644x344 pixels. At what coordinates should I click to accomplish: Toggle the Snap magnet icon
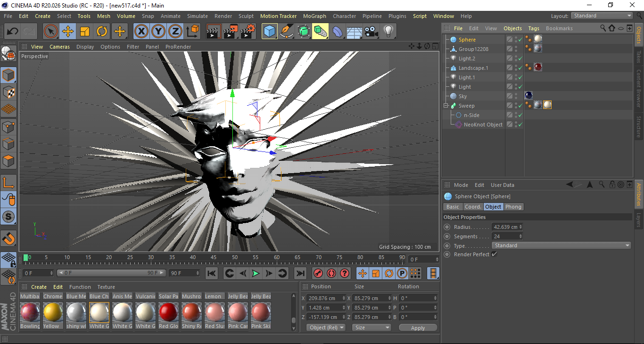(8, 239)
